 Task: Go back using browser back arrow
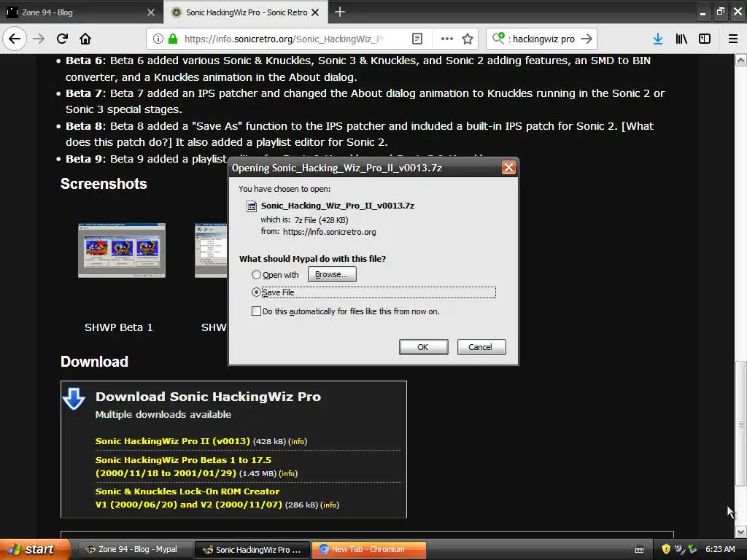point(15,39)
